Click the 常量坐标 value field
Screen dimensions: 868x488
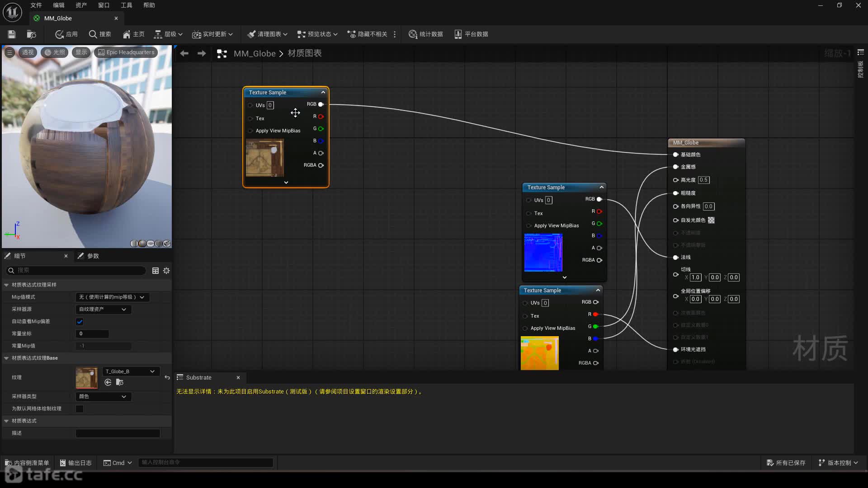(92, 334)
